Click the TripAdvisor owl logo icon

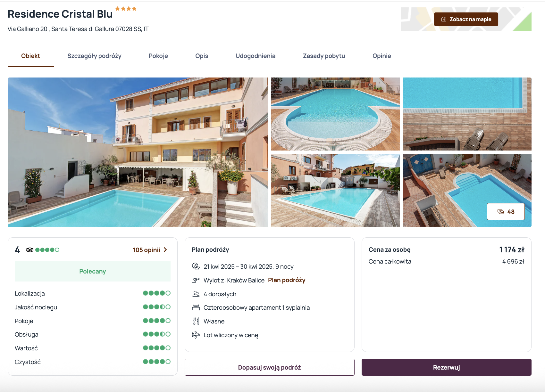coord(30,250)
